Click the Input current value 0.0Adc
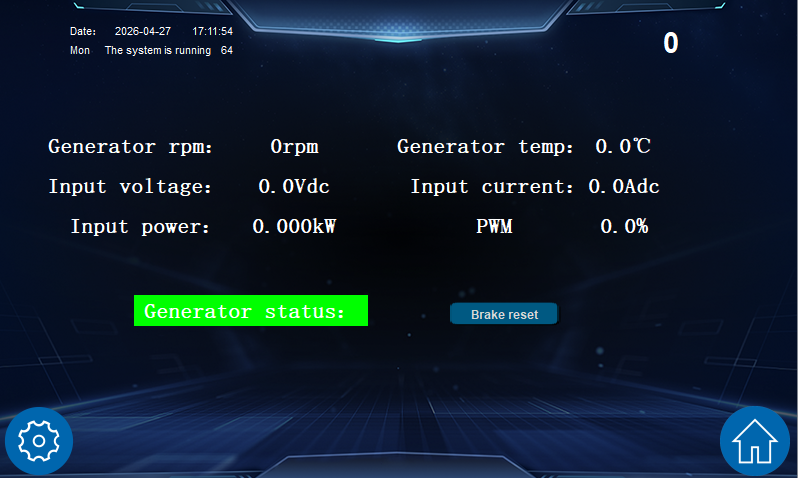The width and height of the screenshot is (798, 478). pyautogui.click(x=623, y=186)
